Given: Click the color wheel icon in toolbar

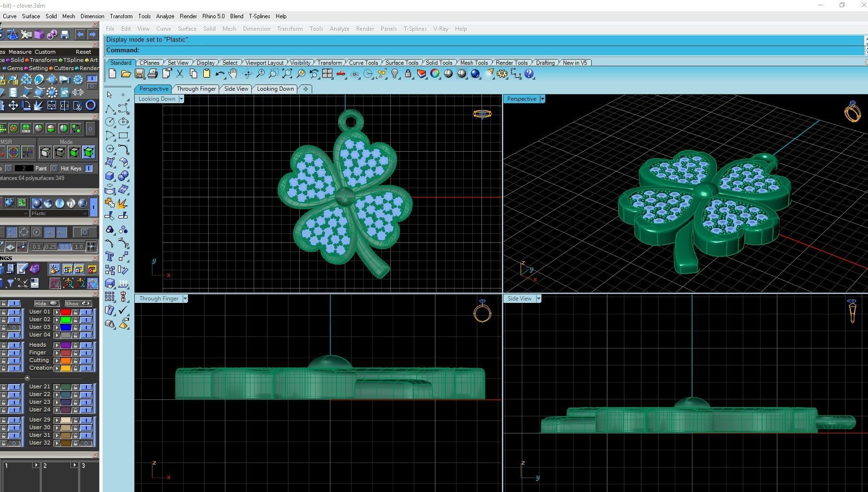Looking at the screenshot, I should pos(435,74).
